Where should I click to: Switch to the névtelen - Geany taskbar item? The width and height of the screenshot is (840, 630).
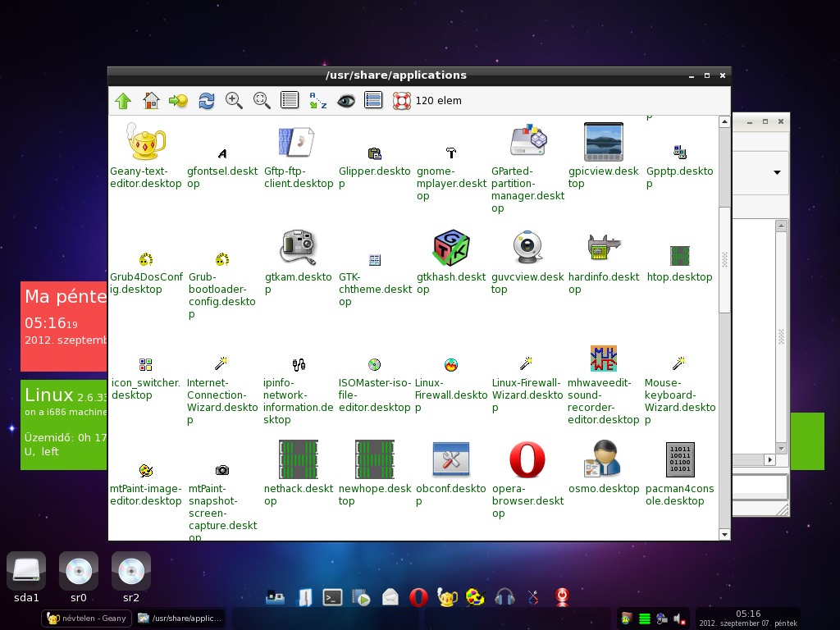coord(86,619)
